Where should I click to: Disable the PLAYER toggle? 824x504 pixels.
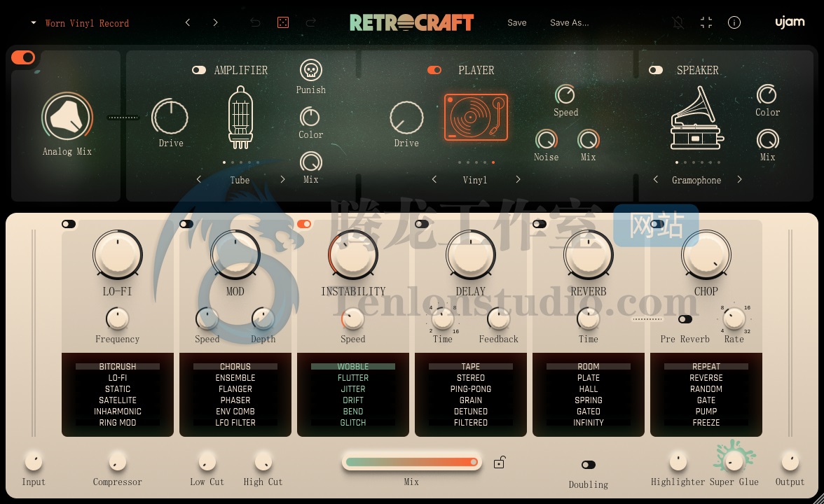[434, 70]
